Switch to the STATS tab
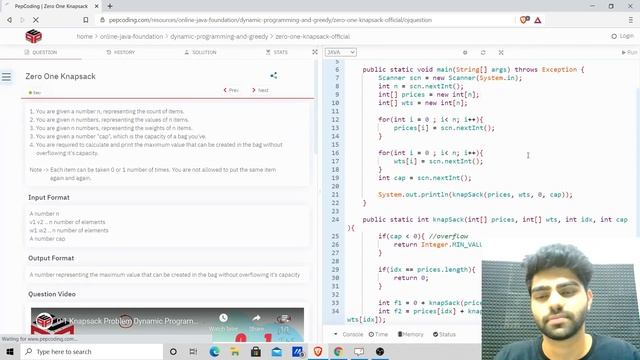The width and height of the screenshot is (640, 360). click(x=277, y=52)
